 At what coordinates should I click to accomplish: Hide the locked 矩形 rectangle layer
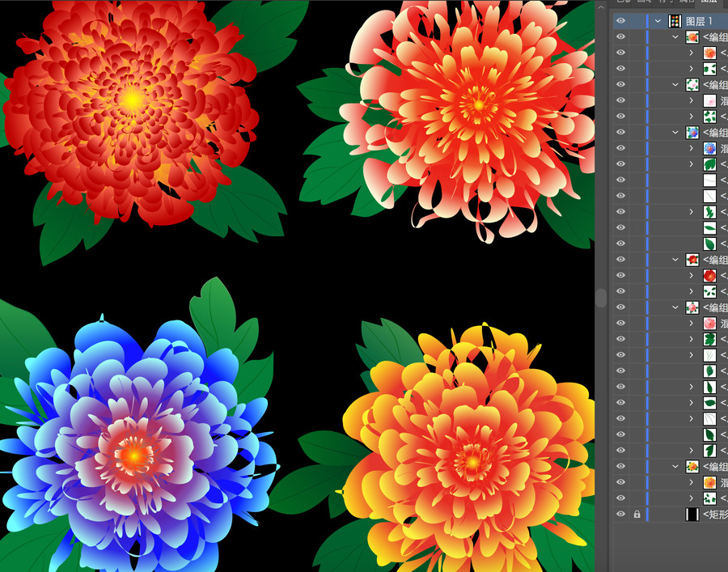tap(620, 514)
